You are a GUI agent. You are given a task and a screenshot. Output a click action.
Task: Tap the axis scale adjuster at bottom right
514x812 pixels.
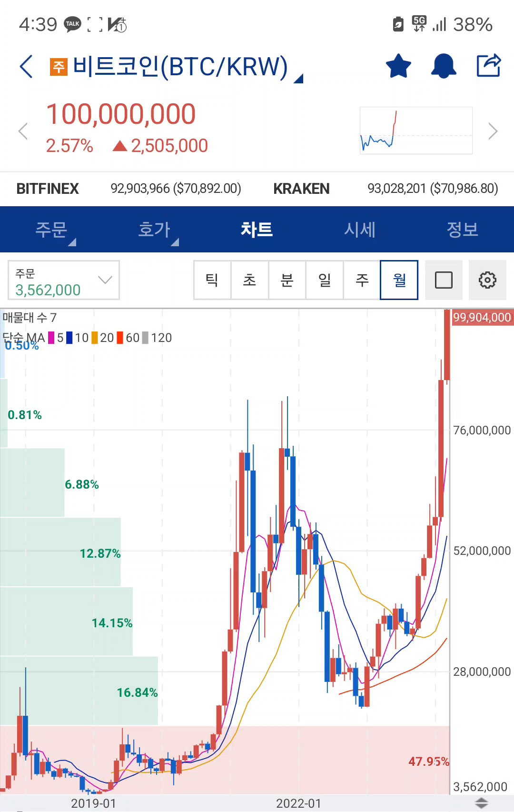coord(482,803)
